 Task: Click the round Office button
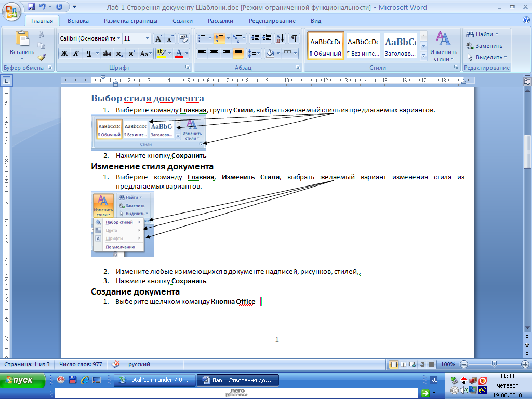(x=11, y=11)
